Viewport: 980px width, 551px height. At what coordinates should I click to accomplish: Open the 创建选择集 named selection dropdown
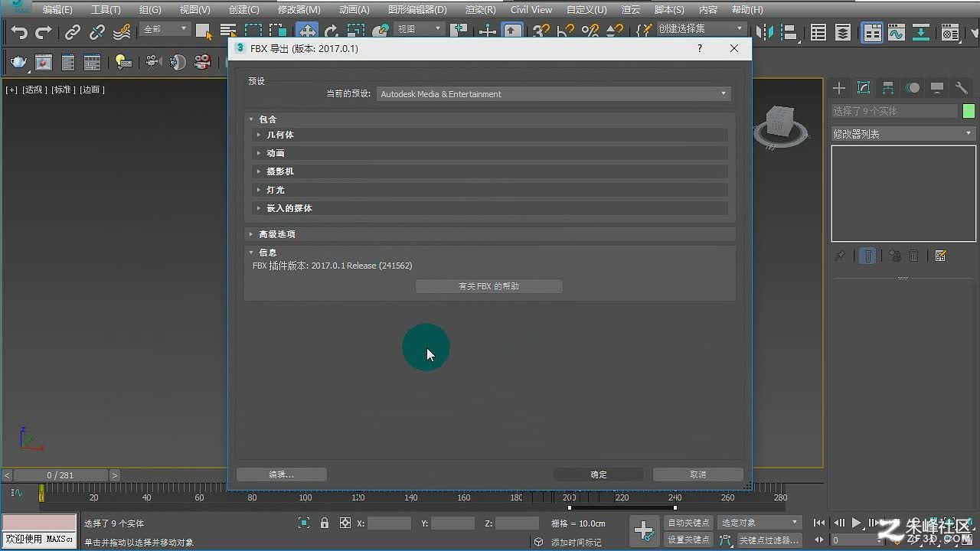point(701,28)
